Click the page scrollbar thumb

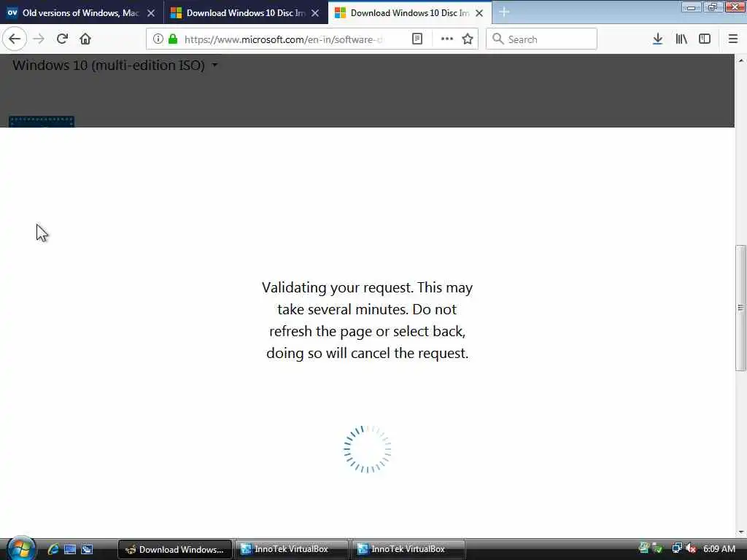coord(740,308)
